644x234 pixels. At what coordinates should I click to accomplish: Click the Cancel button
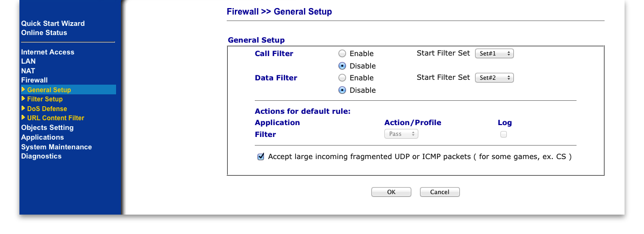(x=439, y=192)
